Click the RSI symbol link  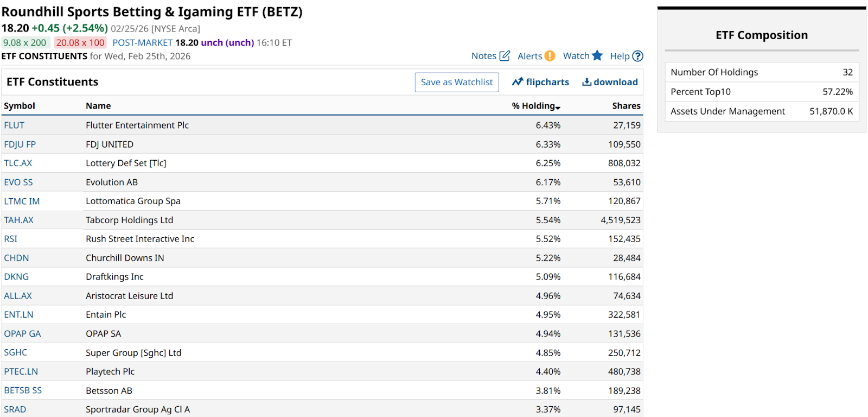11,239
